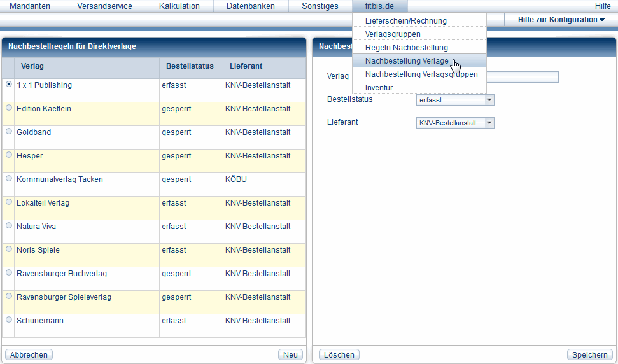Click the Abbrechen button

(29, 354)
